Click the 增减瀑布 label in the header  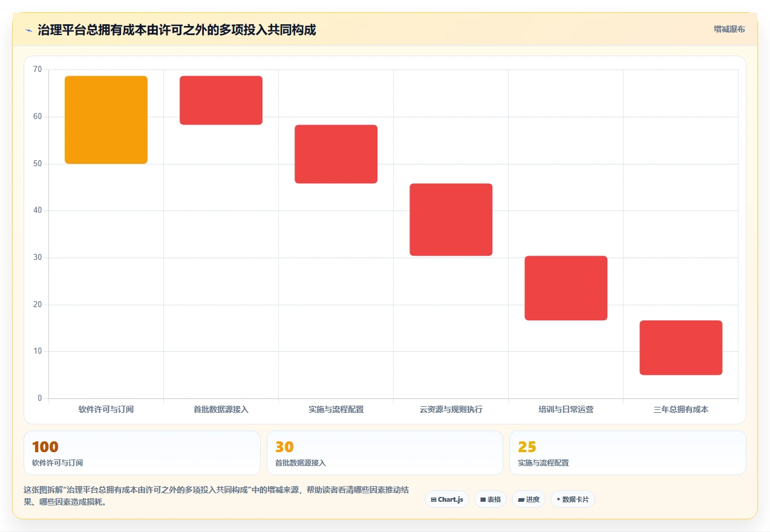[x=729, y=29]
